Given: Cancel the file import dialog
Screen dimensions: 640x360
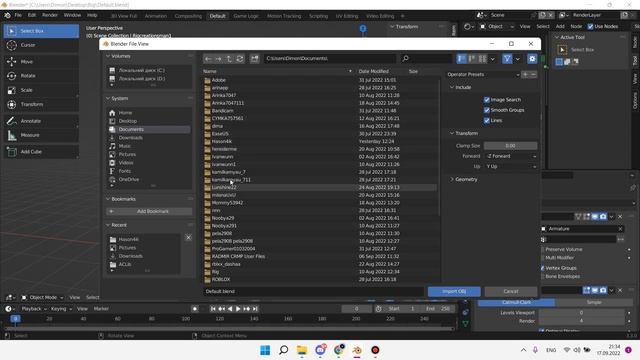Looking at the screenshot, I should 511,291.
